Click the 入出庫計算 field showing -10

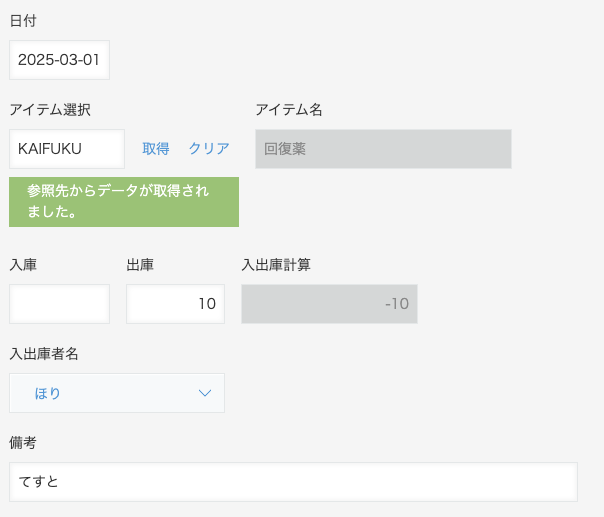[329, 304]
